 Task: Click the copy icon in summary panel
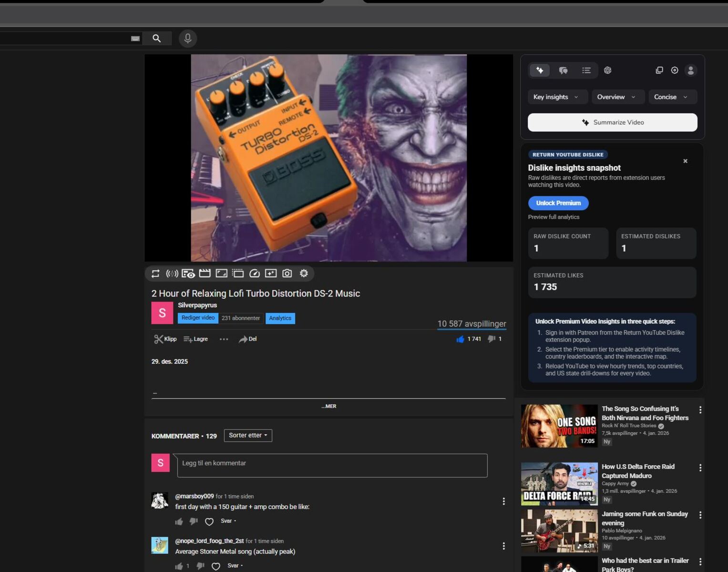pyautogui.click(x=659, y=71)
